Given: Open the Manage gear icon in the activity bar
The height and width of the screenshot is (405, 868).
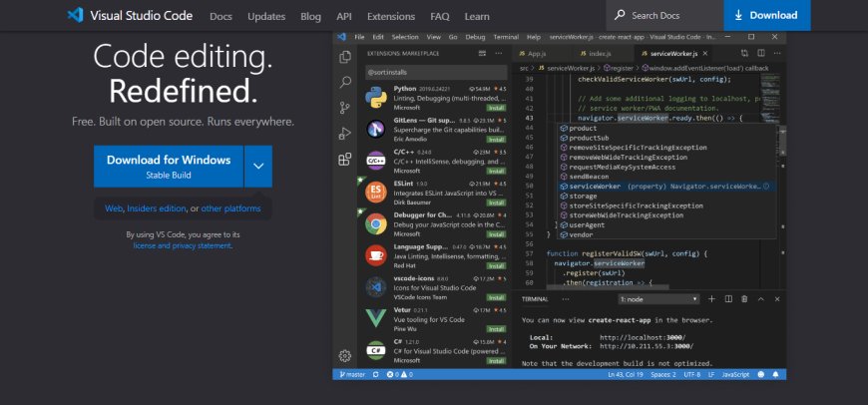Looking at the screenshot, I should point(345,355).
